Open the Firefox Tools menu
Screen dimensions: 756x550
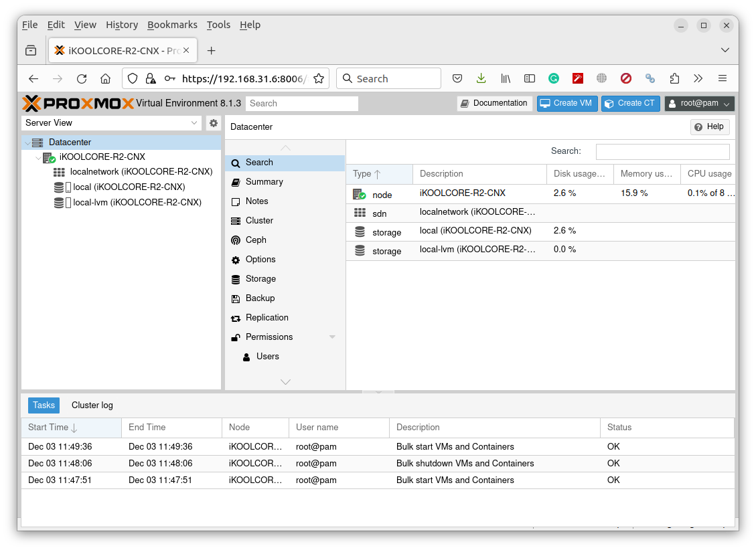pos(218,25)
